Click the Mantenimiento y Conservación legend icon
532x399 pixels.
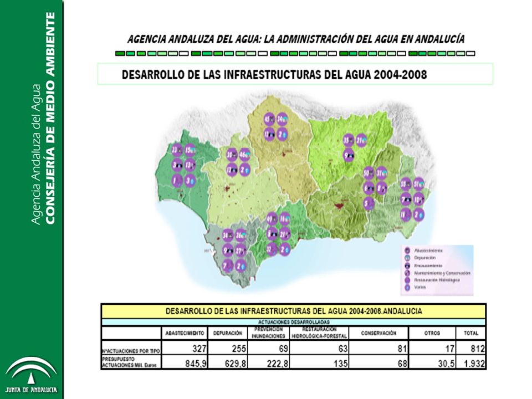click(x=407, y=273)
